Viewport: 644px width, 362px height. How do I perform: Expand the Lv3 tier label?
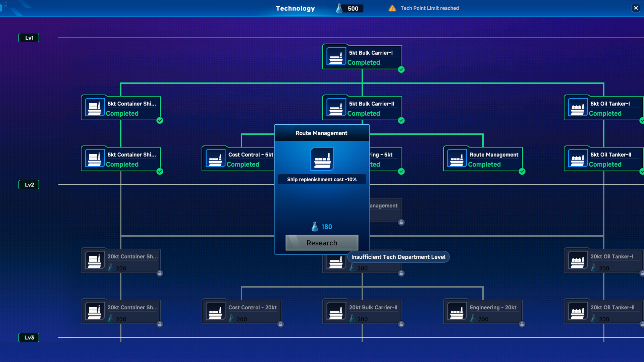(x=29, y=338)
